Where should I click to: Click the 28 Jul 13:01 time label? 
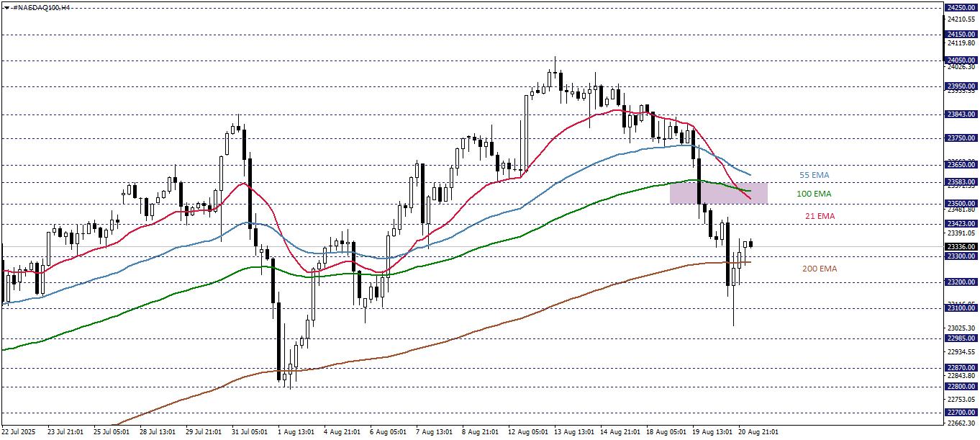tap(158, 432)
